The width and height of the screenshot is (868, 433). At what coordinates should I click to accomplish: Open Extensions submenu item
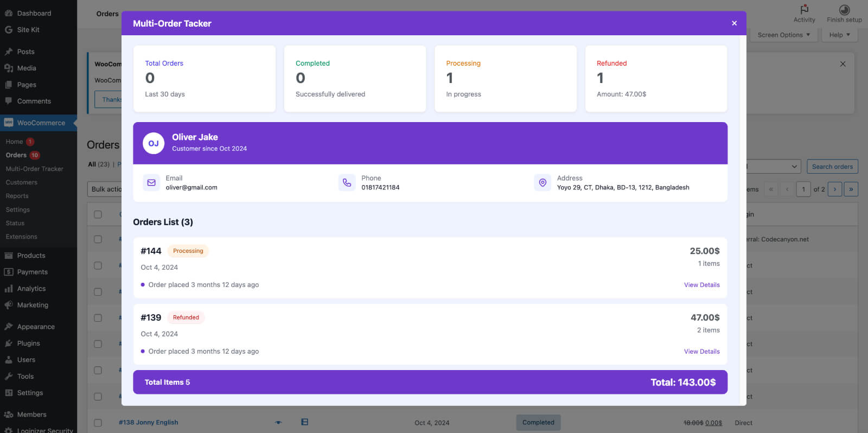tap(21, 237)
